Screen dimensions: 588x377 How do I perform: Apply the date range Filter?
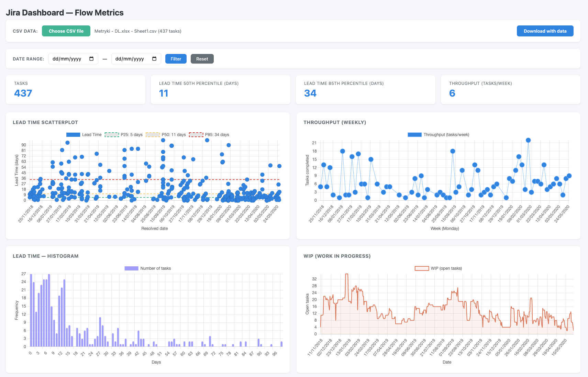(176, 59)
